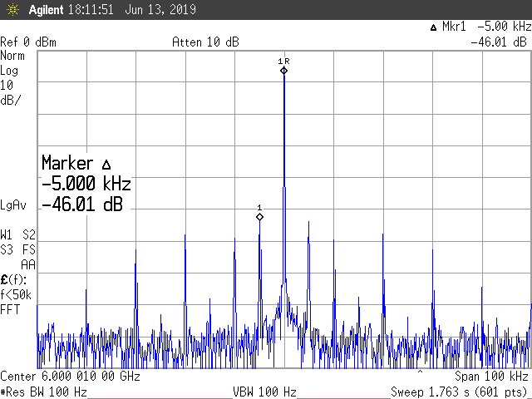Click the small caret indicator above Span label
Viewport: 532px width, 399px height.
point(420,372)
